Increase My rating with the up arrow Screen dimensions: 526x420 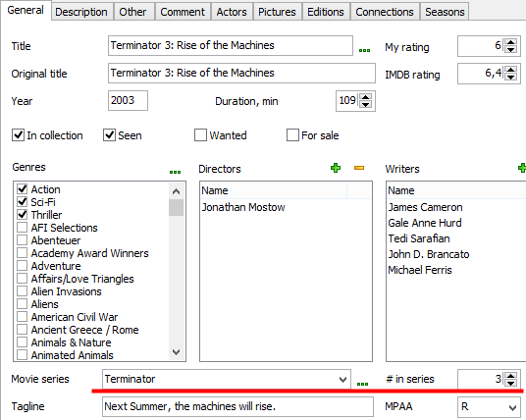(511, 42)
